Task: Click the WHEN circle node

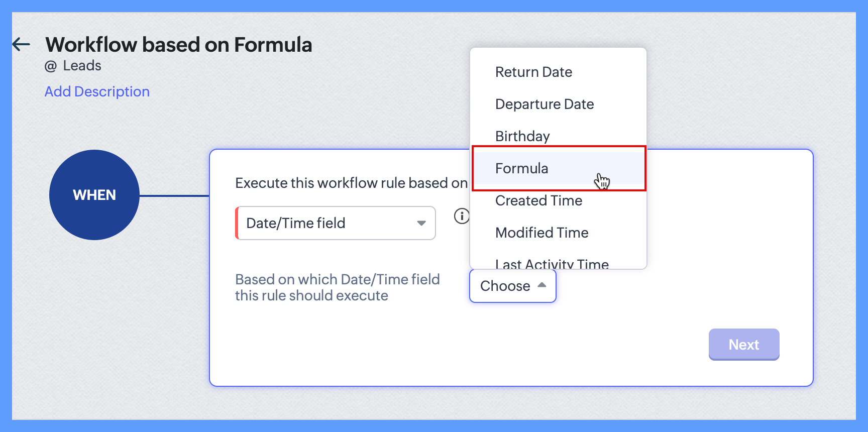Action: click(x=94, y=195)
